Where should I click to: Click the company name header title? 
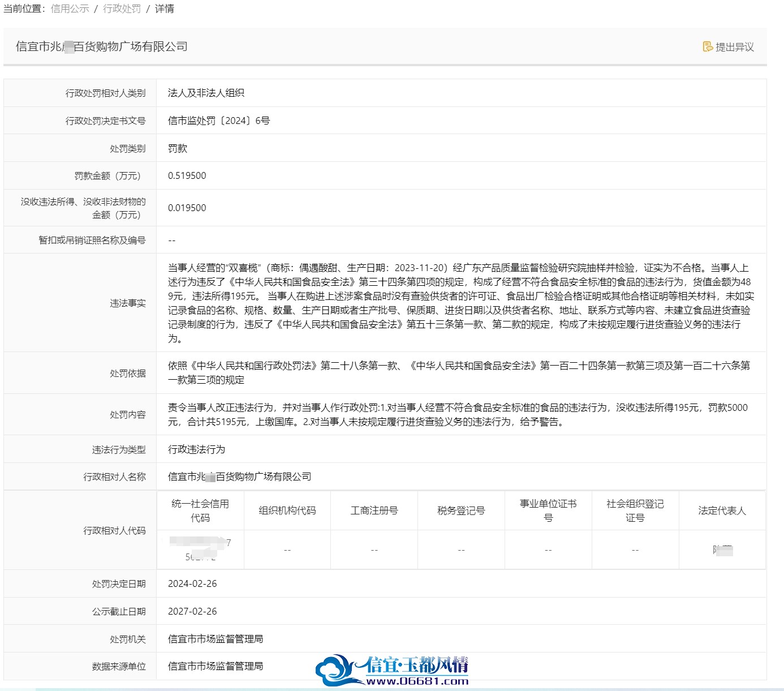[102, 46]
